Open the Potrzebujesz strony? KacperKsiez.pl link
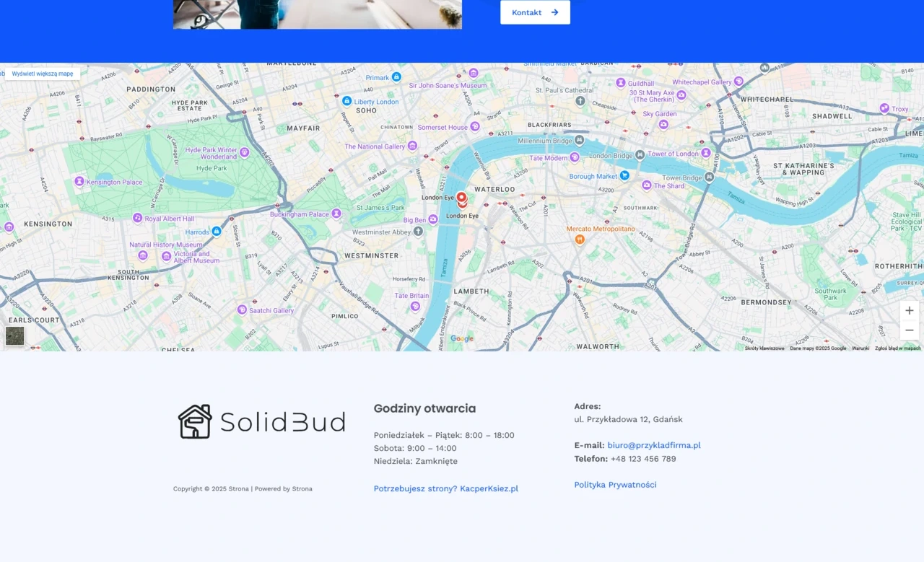 click(446, 488)
